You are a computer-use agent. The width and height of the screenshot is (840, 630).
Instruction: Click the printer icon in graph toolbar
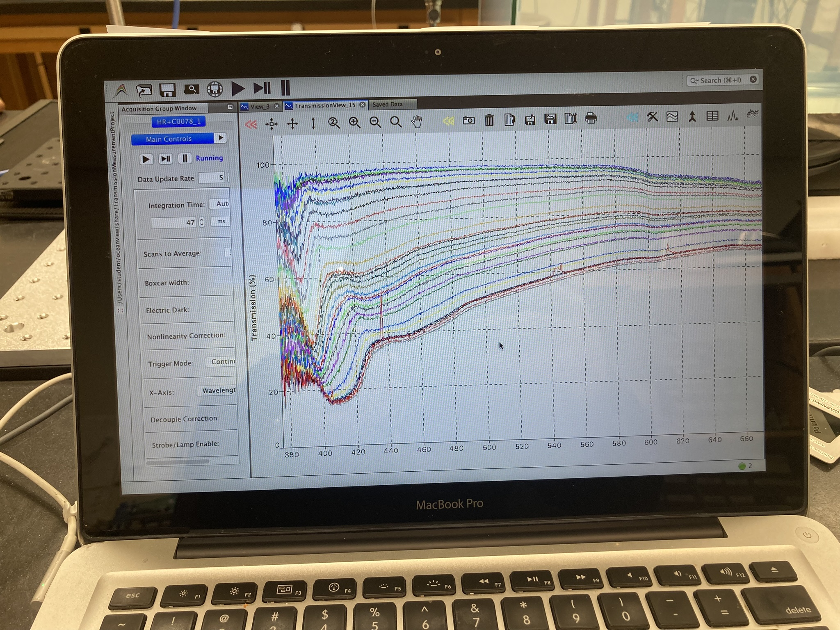pyautogui.click(x=591, y=119)
